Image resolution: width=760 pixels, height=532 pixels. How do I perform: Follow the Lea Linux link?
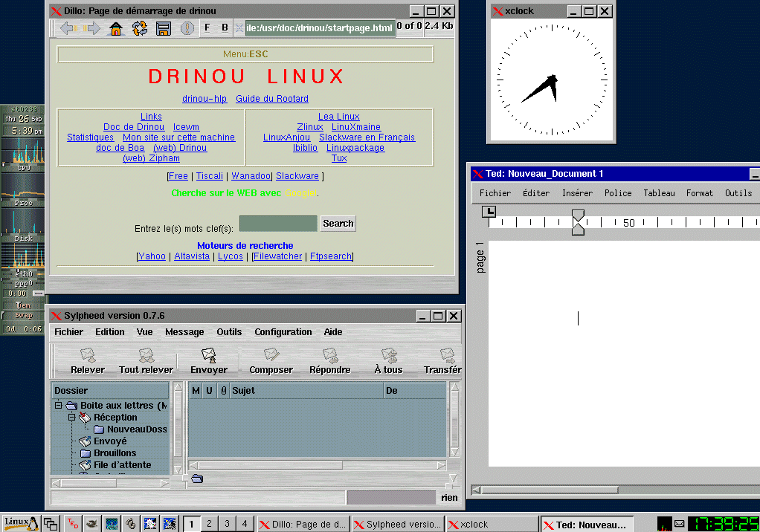click(x=339, y=117)
